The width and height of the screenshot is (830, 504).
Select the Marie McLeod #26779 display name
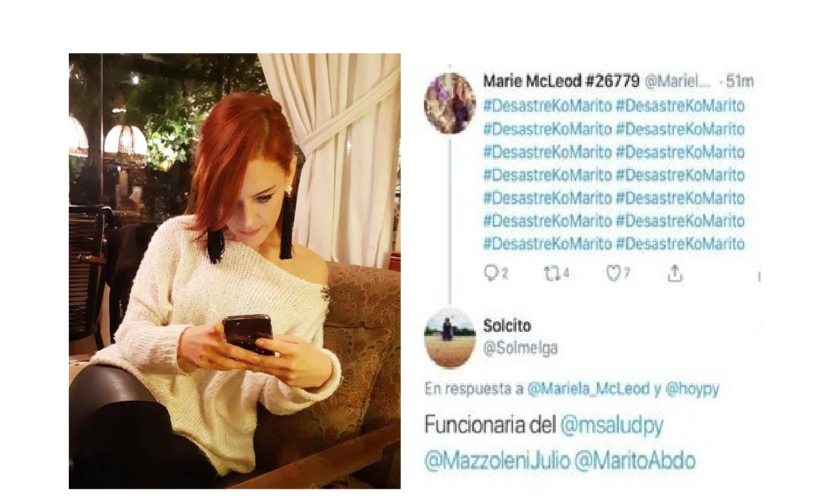561,82
